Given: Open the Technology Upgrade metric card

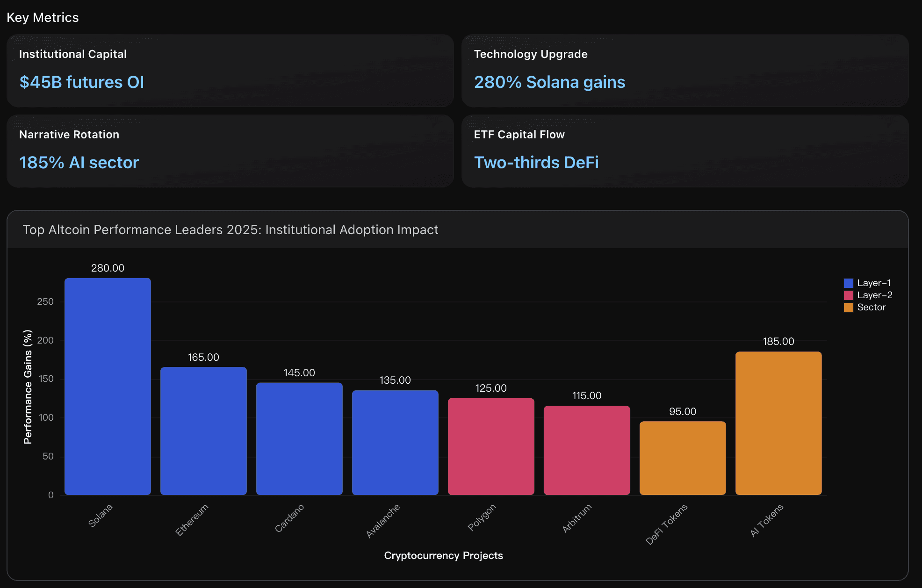Looking at the screenshot, I should tap(685, 71).
